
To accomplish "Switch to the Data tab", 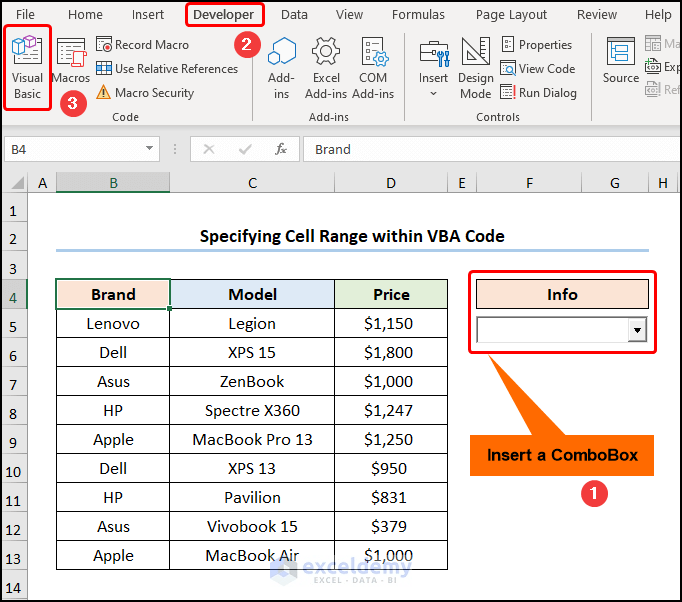I will (294, 15).
